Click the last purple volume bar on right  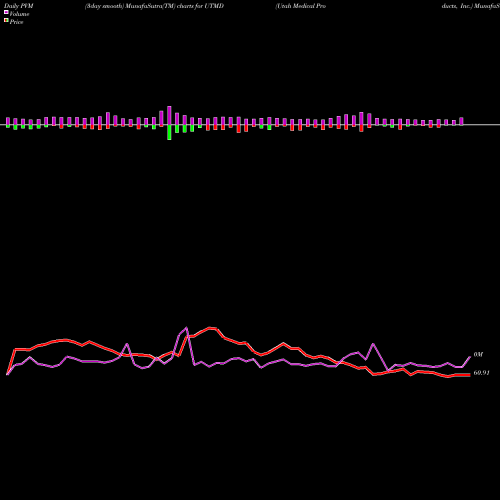pos(461,121)
